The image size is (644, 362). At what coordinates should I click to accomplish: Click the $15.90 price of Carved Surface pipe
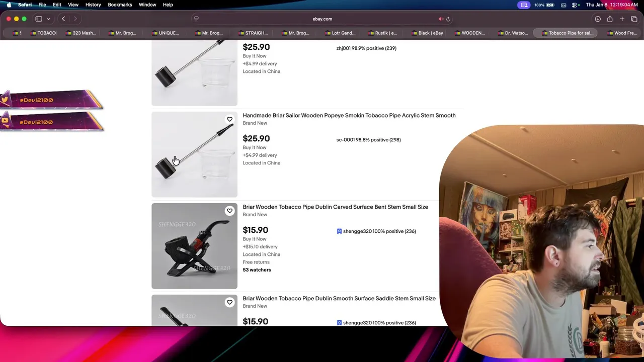tap(256, 230)
